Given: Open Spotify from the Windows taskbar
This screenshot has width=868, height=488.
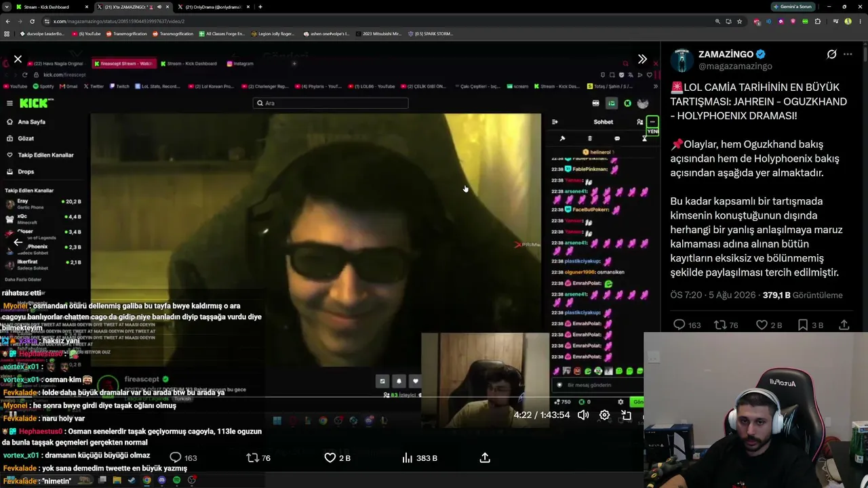Looking at the screenshot, I should pos(176,480).
